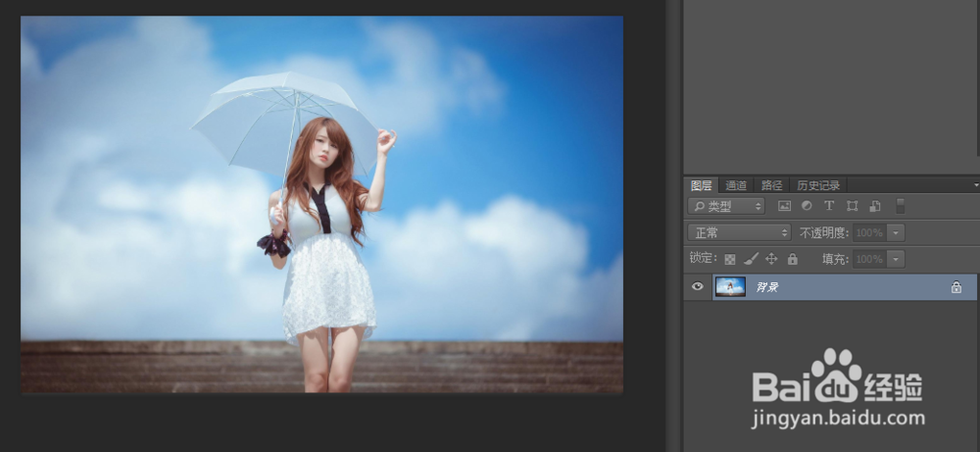Expand the 填充 fill slider arrow
Screen dimensions: 980x452
896,259
